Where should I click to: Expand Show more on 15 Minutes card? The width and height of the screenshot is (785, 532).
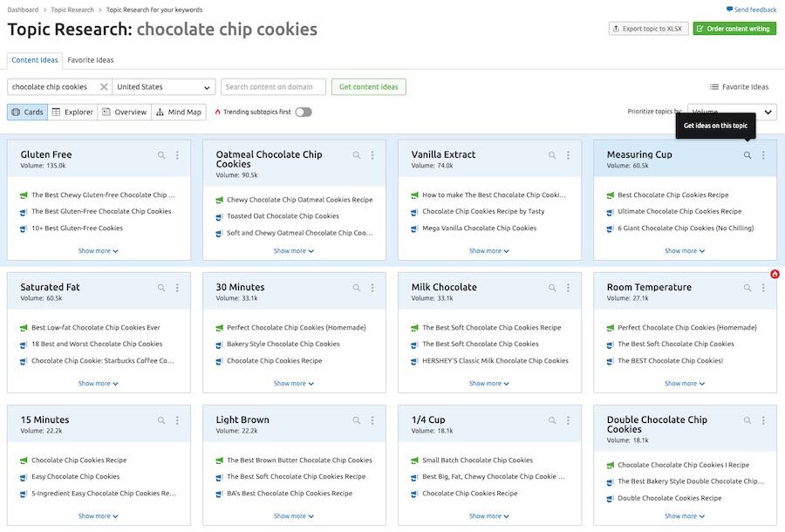[x=98, y=516]
